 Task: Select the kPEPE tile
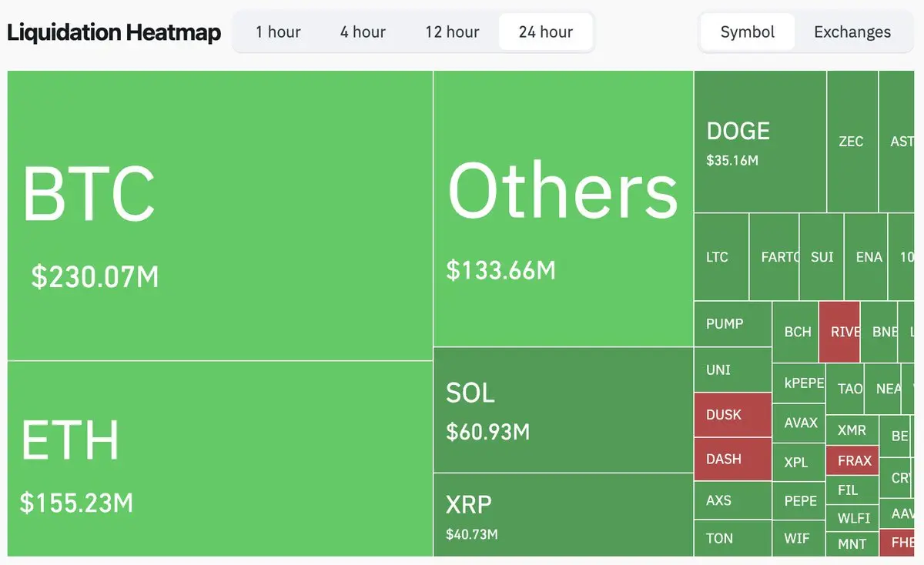[x=799, y=383]
